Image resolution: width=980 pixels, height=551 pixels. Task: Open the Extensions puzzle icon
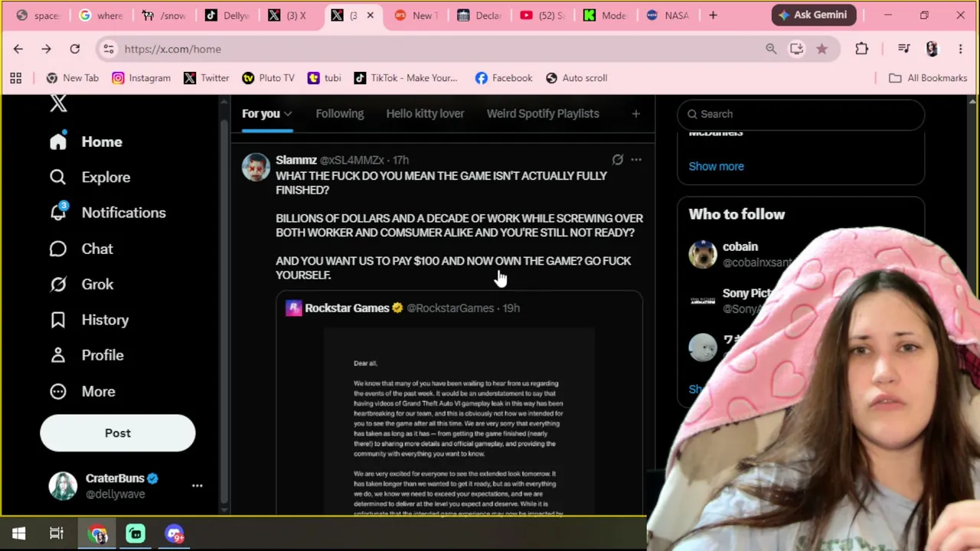(x=861, y=49)
